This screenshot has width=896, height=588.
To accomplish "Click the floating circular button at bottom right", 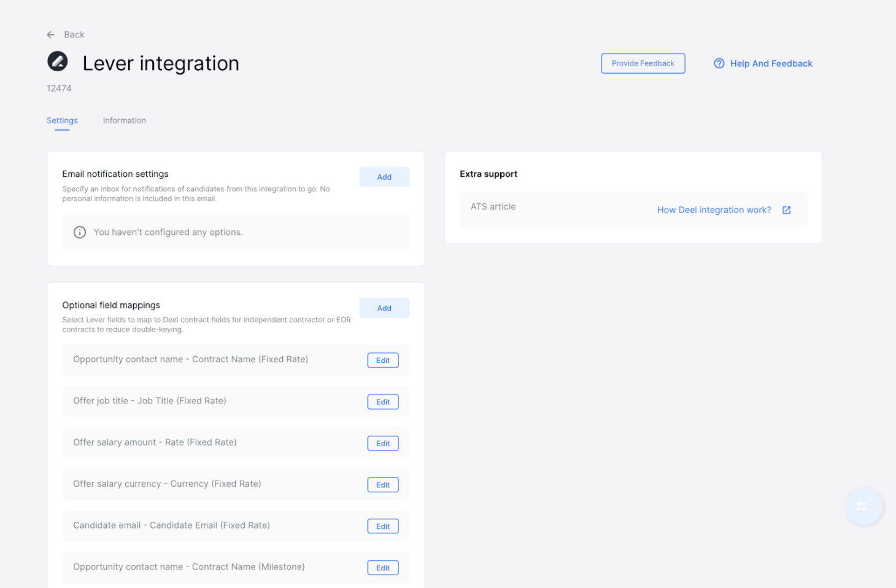I will pyautogui.click(x=863, y=506).
